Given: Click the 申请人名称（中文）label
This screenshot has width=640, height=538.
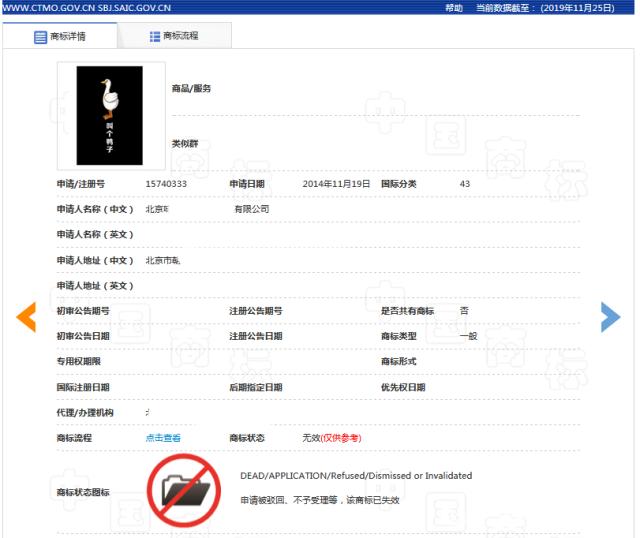Looking at the screenshot, I should 95,209.
